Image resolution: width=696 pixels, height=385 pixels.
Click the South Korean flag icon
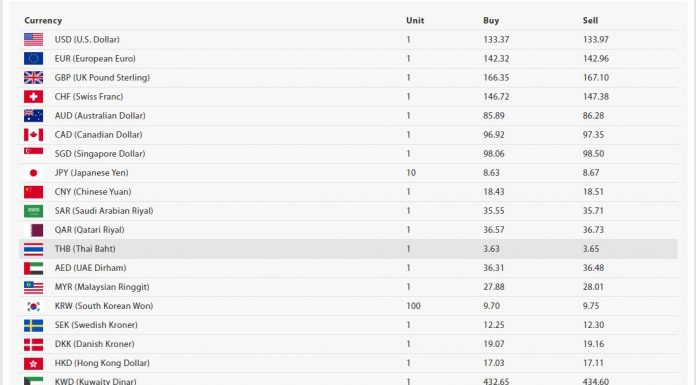coord(33,306)
